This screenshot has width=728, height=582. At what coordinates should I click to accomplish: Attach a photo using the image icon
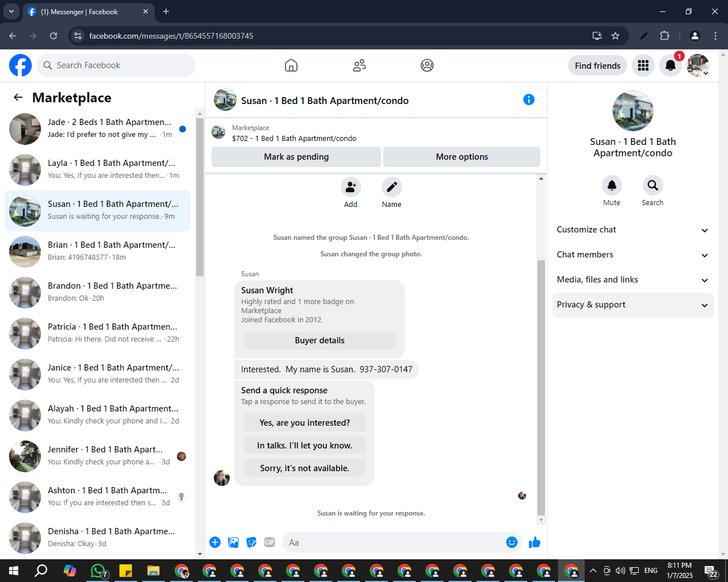pyautogui.click(x=233, y=542)
